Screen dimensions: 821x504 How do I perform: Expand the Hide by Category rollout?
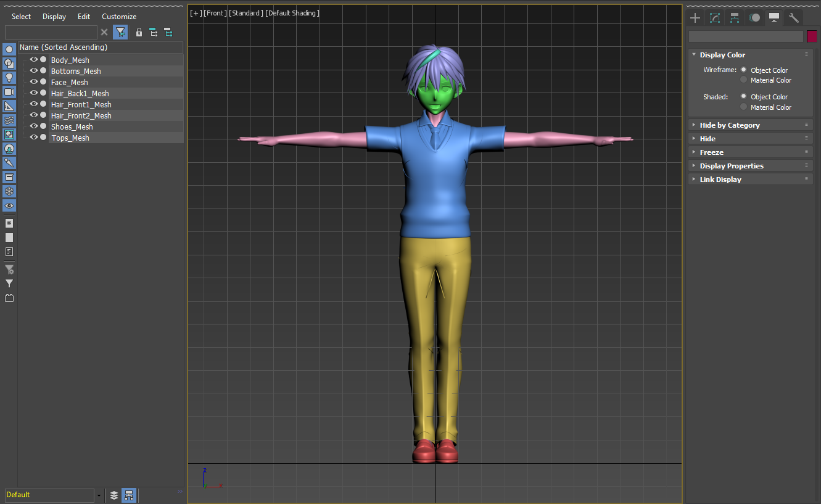[x=730, y=125]
